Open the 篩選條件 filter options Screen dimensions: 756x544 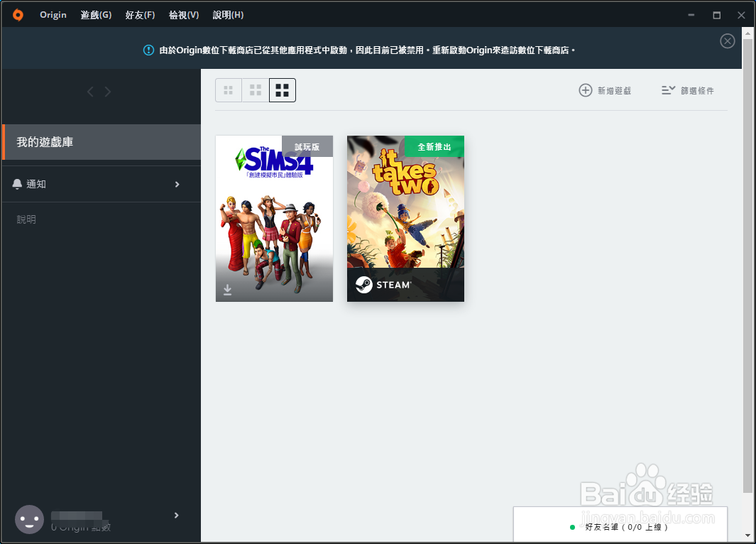(688, 91)
